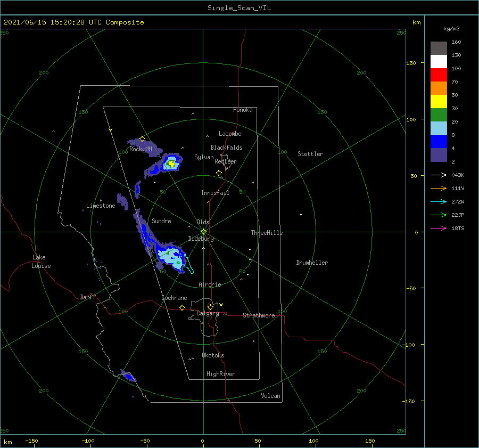This screenshot has width=479, height=448.
Task: Click the Drumheller label
Action: click(x=312, y=263)
